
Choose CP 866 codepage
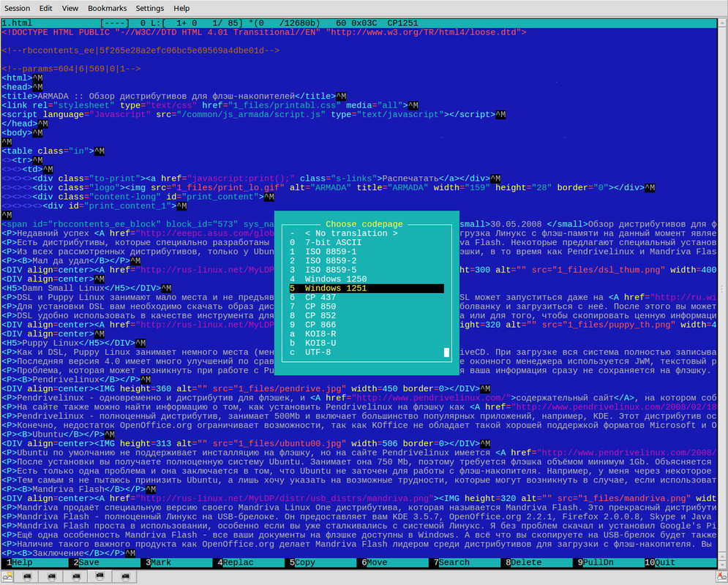coord(367,325)
